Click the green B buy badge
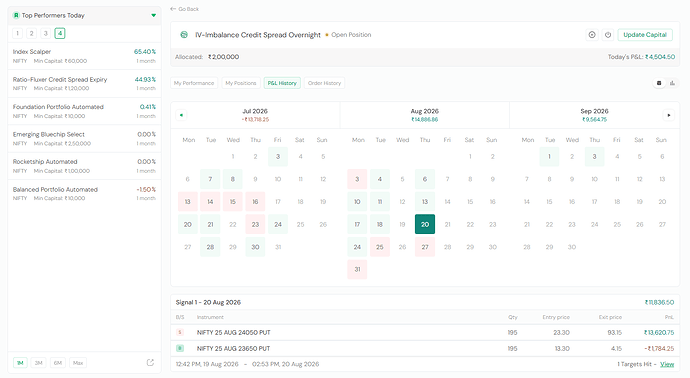The width and height of the screenshot is (690, 378). [x=180, y=348]
